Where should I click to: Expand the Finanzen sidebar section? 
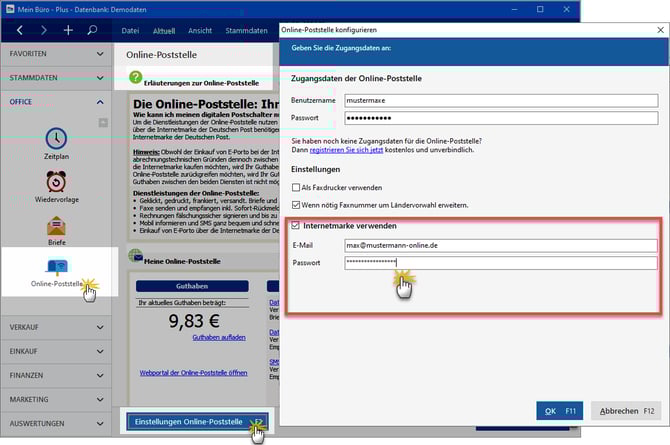point(56,375)
